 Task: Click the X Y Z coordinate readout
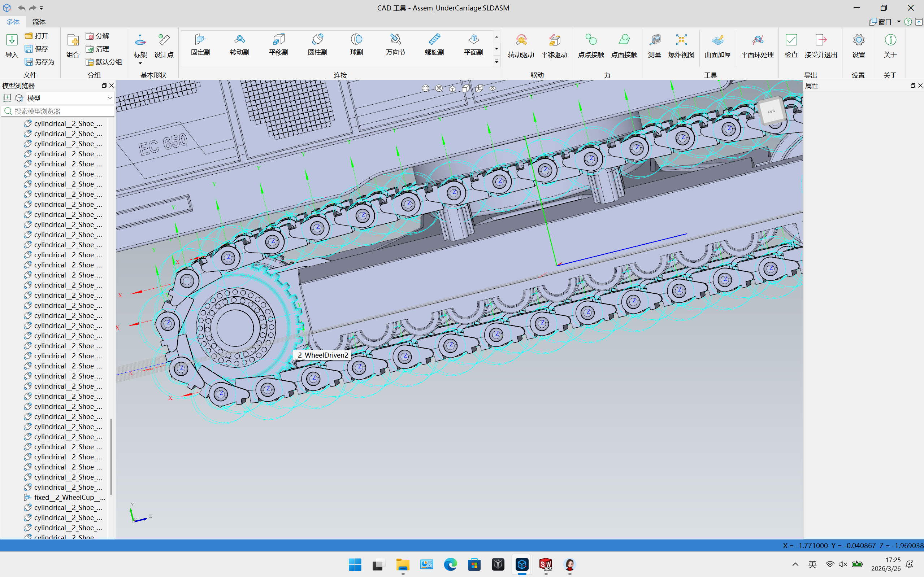point(853,545)
